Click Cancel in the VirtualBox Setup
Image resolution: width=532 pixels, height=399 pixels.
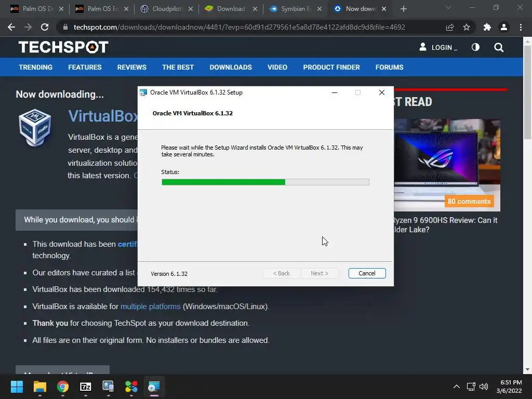point(367,273)
